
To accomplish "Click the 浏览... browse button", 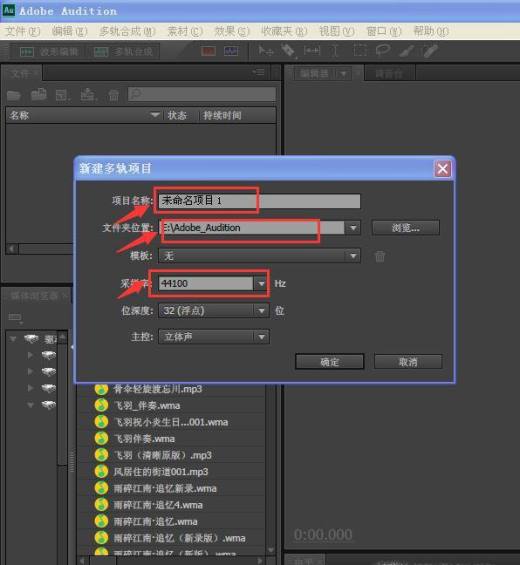I will [x=406, y=228].
